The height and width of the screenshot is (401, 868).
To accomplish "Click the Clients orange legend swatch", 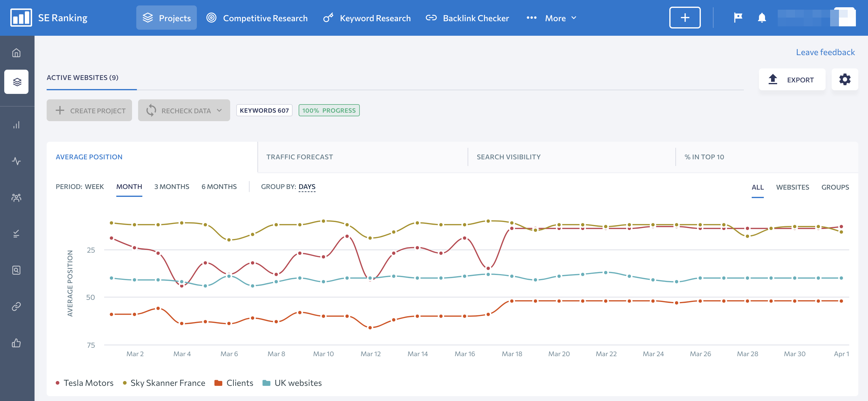I will 218,383.
